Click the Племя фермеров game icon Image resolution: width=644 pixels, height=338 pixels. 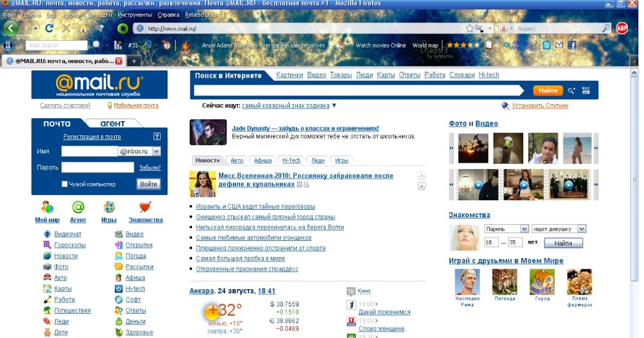[580, 282]
